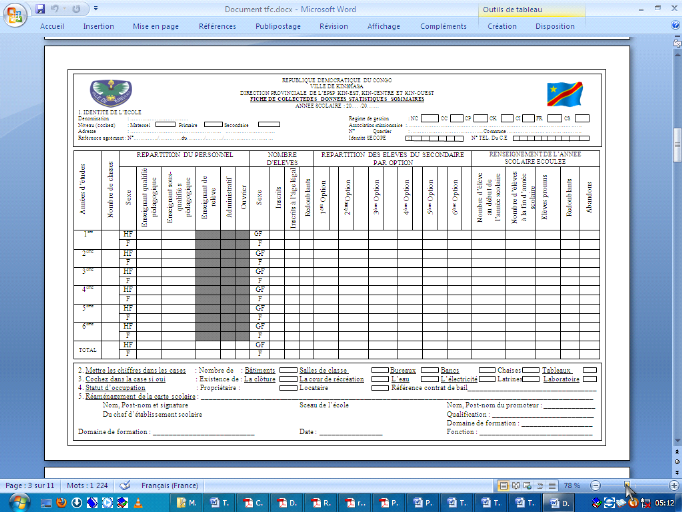
Task: Click the box after 'Maternel'
Action: (x=165, y=124)
